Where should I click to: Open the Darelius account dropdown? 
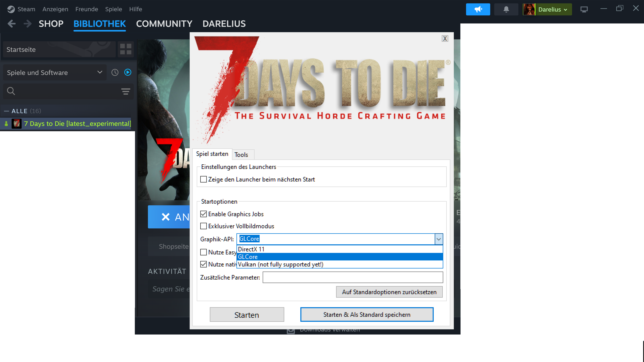tap(553, 9)
